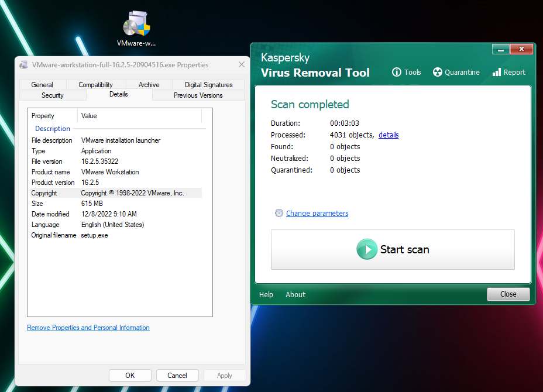Click the Value column header

pos(140,116)
